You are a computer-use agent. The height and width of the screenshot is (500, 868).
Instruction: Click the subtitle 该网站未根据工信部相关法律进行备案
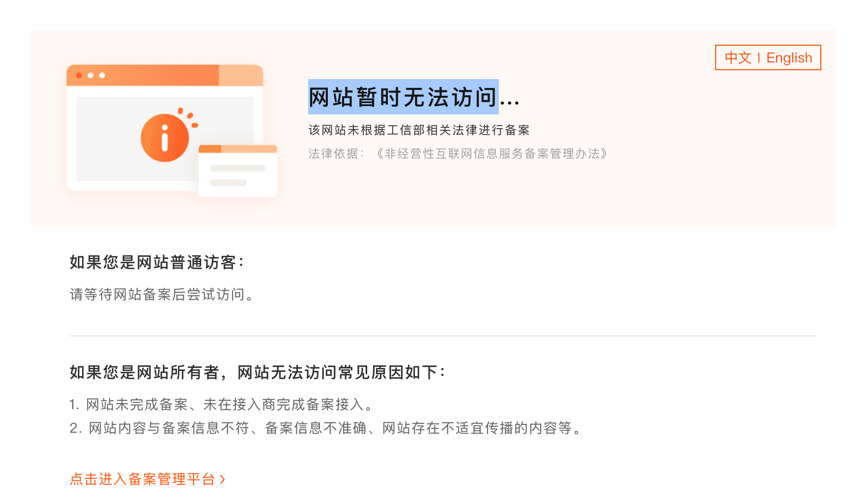point(419,130)
